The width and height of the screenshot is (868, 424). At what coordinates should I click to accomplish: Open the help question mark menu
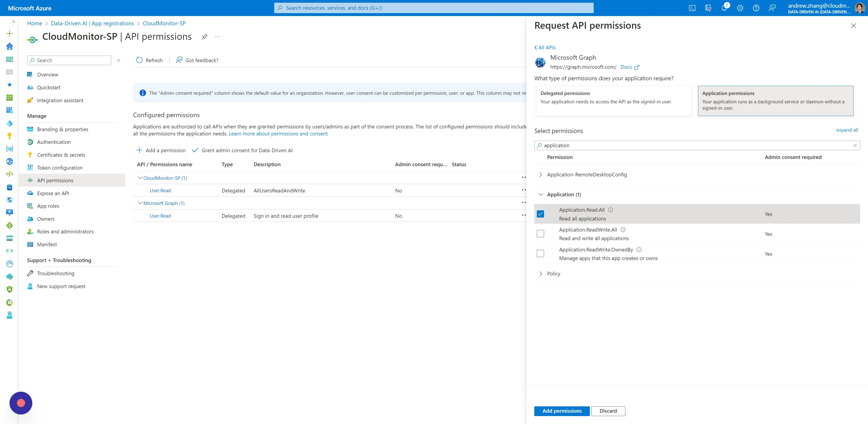[x=756, y=8]
